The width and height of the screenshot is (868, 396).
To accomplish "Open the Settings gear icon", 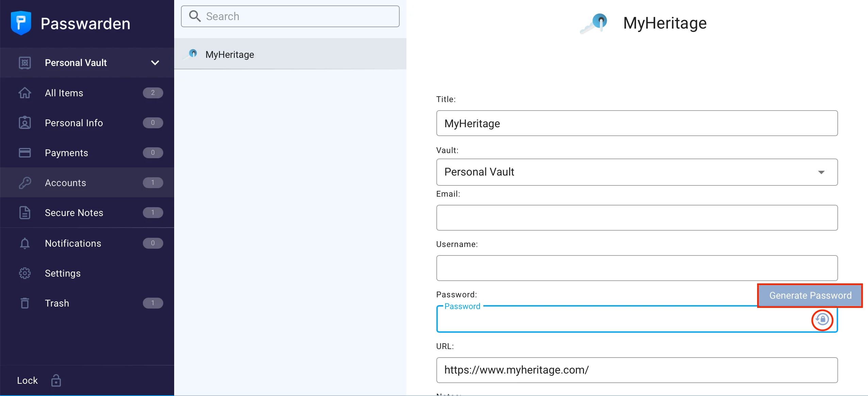I will [25, 273].
